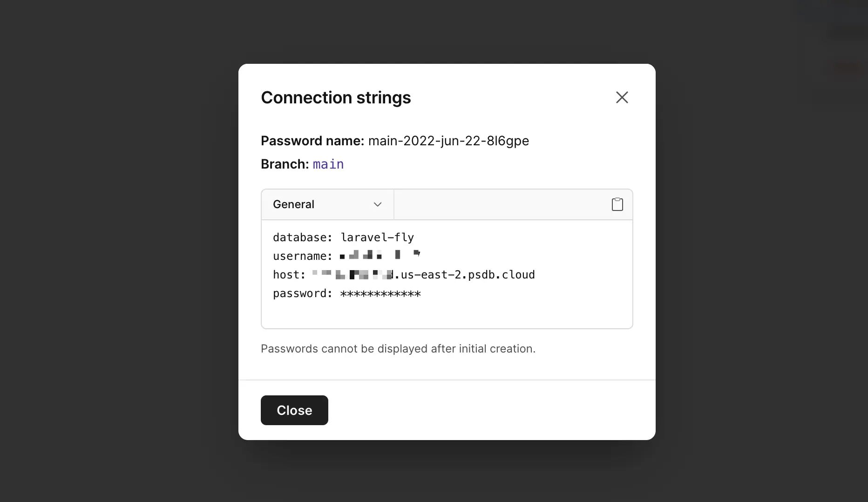The image size is (868, 502).
Task: Click the note about passwords not displaying
Action: pos(398,349)
